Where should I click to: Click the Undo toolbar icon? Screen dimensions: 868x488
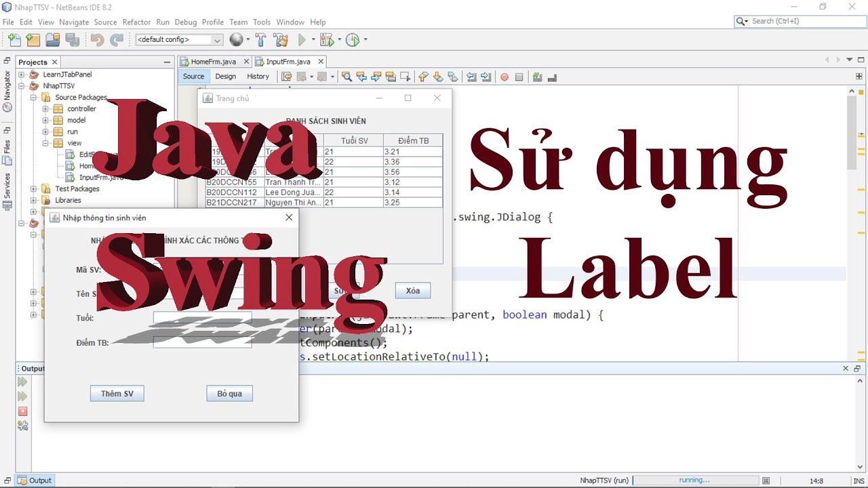(97, 40)
